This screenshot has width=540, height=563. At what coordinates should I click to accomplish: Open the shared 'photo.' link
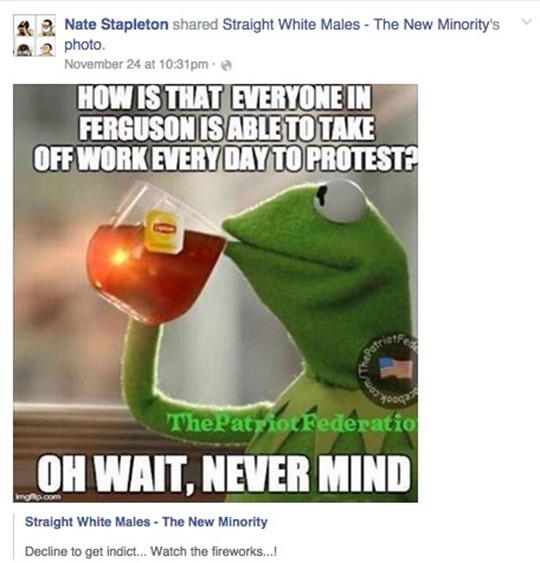(x=85, y=45)
